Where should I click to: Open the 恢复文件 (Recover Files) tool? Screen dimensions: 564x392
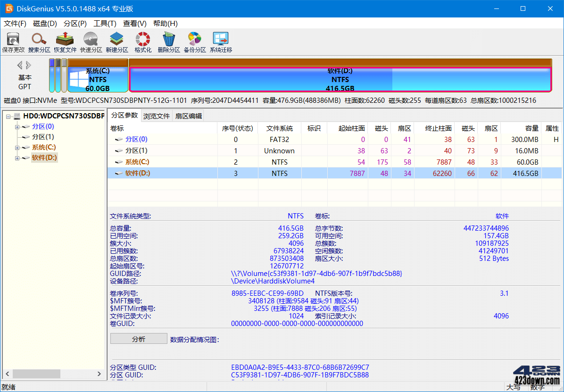click(x=65, y=42)
